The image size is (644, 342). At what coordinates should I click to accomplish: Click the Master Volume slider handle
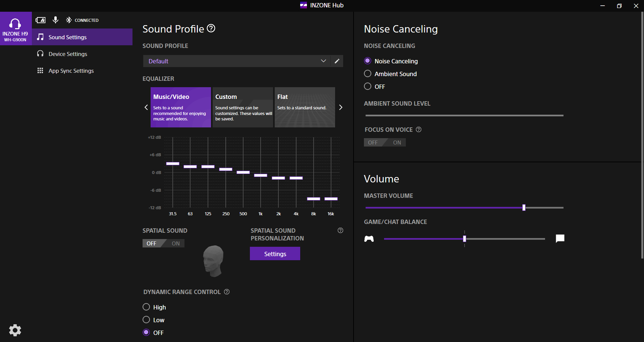(x=524, y=208)
